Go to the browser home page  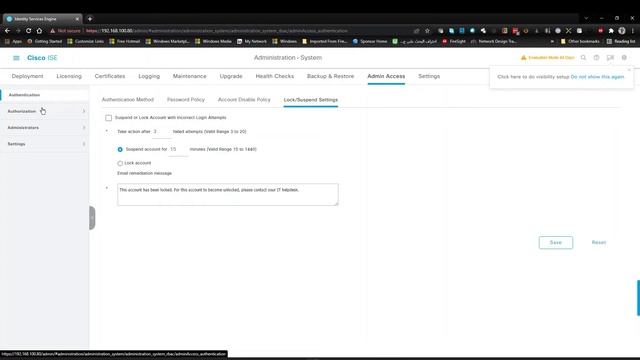click(39, 31)
